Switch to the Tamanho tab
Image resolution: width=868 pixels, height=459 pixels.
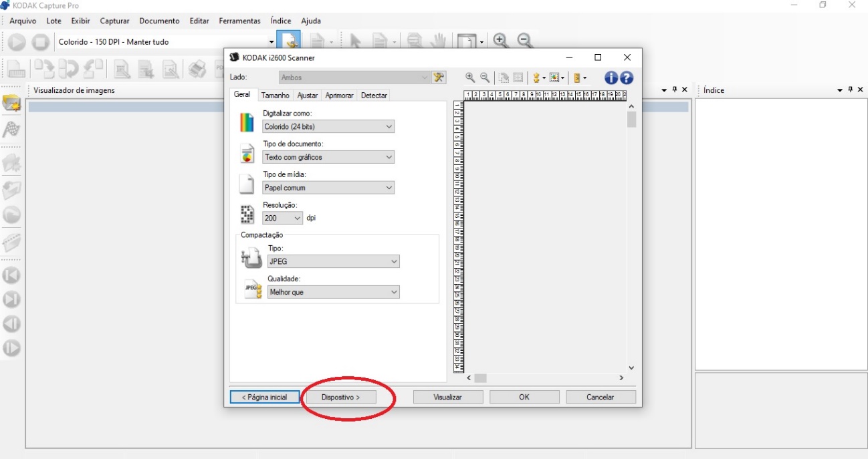[x=275, y=96]
